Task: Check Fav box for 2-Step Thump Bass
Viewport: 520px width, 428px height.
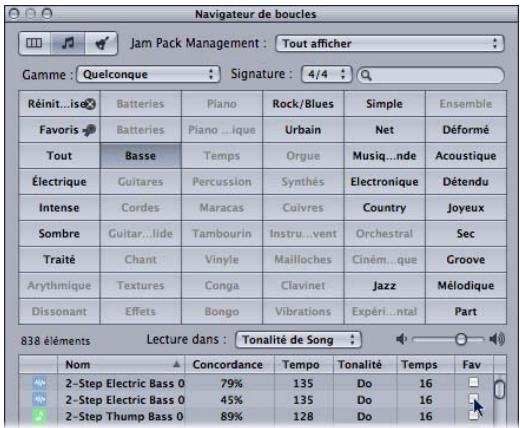Action: [473, 415]
